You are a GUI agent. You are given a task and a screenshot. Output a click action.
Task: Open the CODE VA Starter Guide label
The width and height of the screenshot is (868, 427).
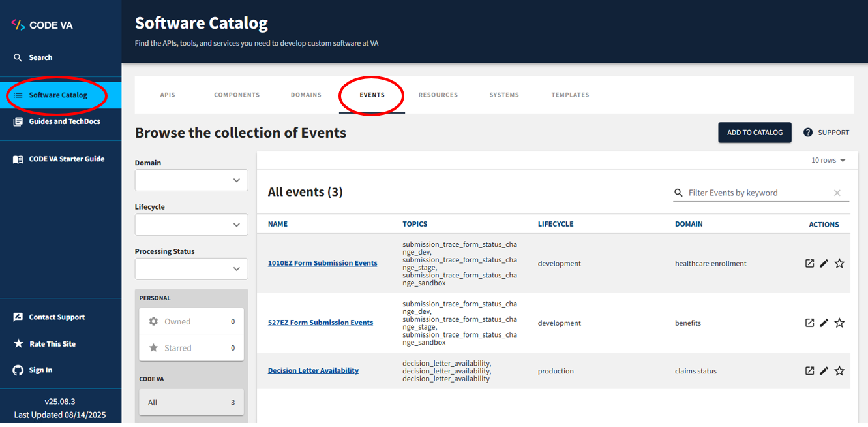[x=67, y=159]
